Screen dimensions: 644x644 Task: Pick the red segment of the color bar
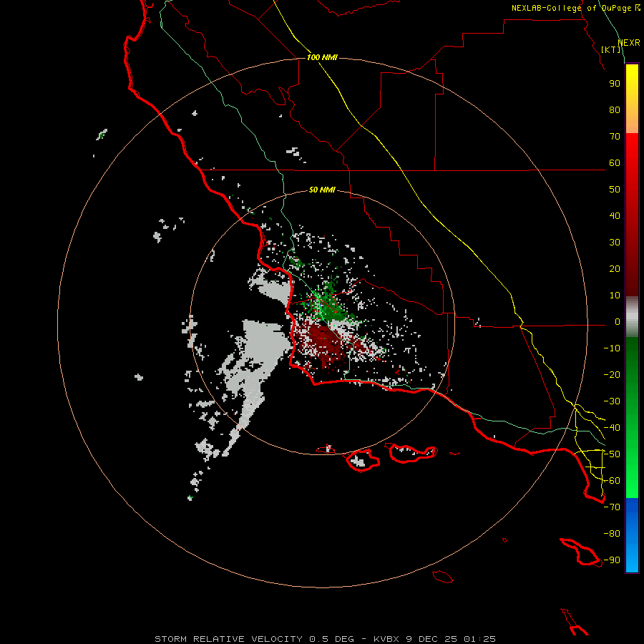tap(632, 215)
